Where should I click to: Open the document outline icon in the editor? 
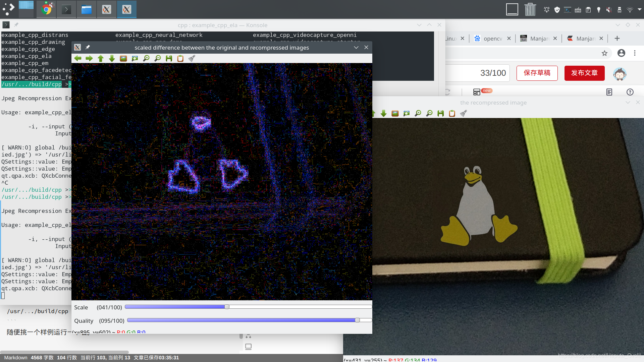click(x=609, y=92)
